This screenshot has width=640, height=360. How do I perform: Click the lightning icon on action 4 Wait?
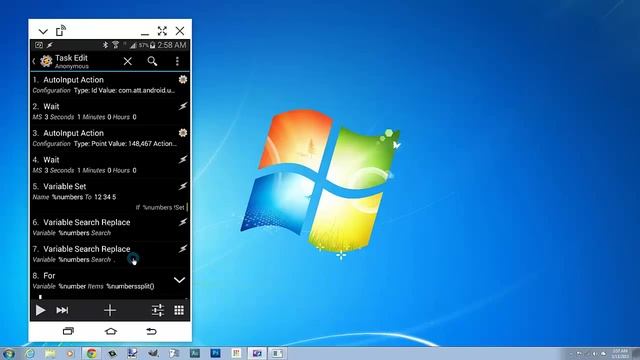(183, 160)
